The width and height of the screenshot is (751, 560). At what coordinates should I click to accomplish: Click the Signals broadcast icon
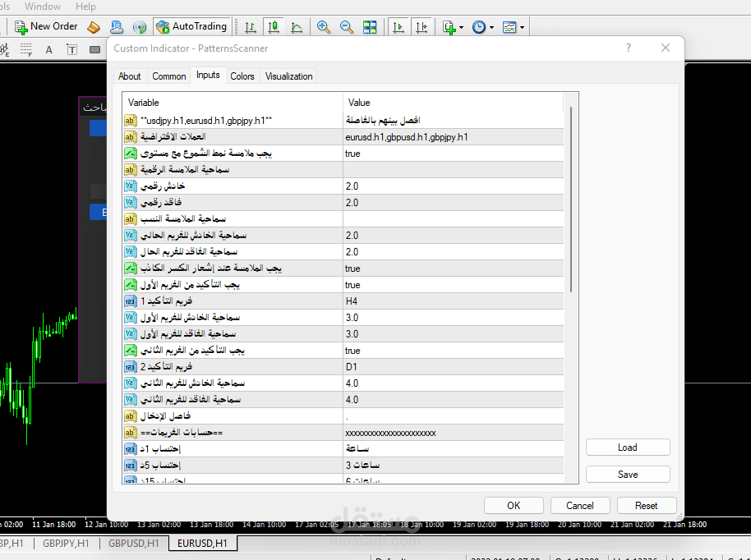pyautogui.click(x=140, y=27)
